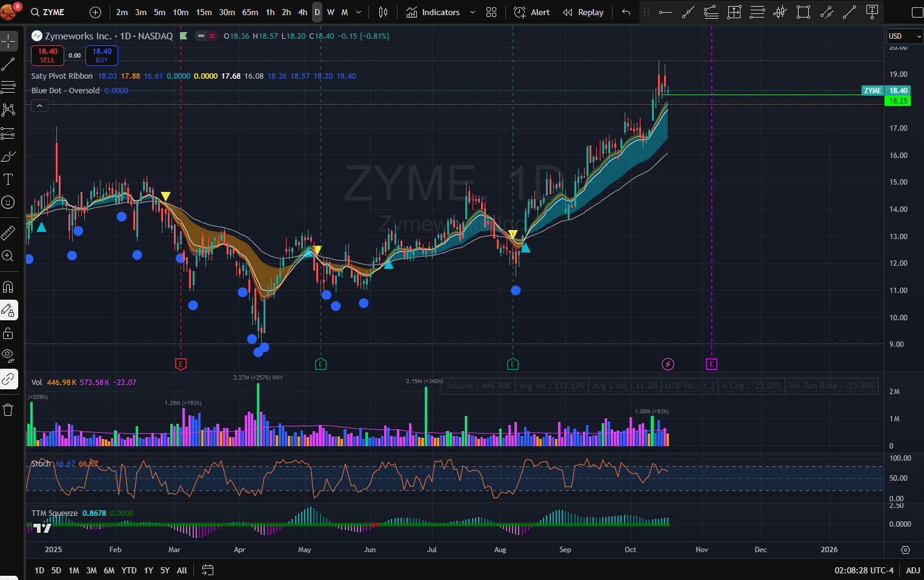Open the go to date calendar icon
The height and width of the screenshot is (580, 924).
pos(207,570)
